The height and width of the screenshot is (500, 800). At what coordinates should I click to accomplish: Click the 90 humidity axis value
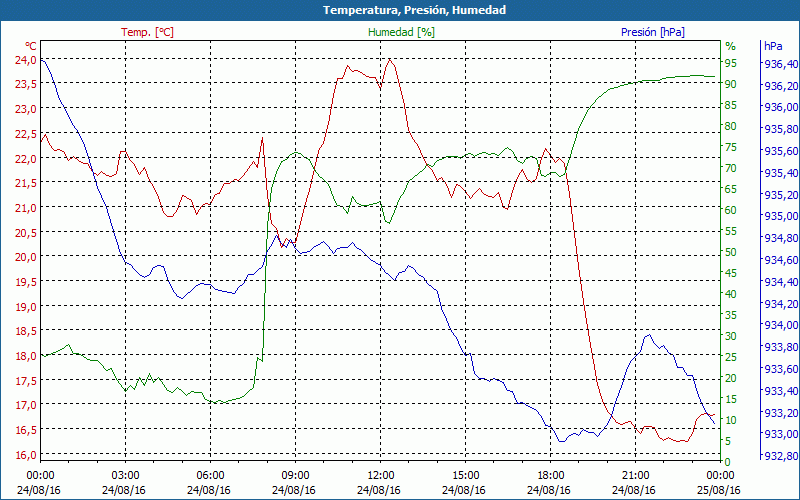pos(731,84)
